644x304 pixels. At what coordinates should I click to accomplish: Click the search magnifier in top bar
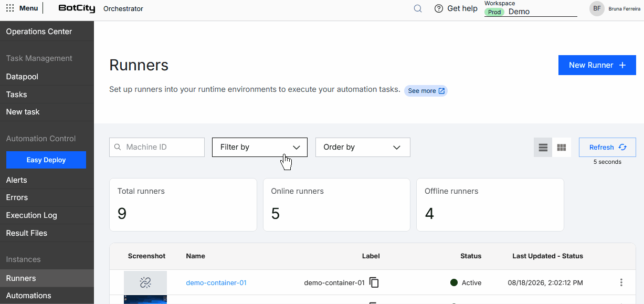pos(418,8)
